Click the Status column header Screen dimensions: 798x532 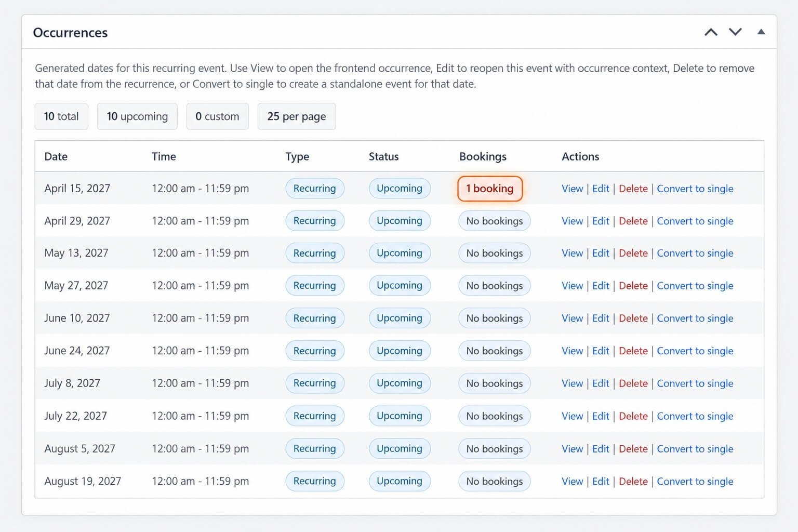click(383, 156)
